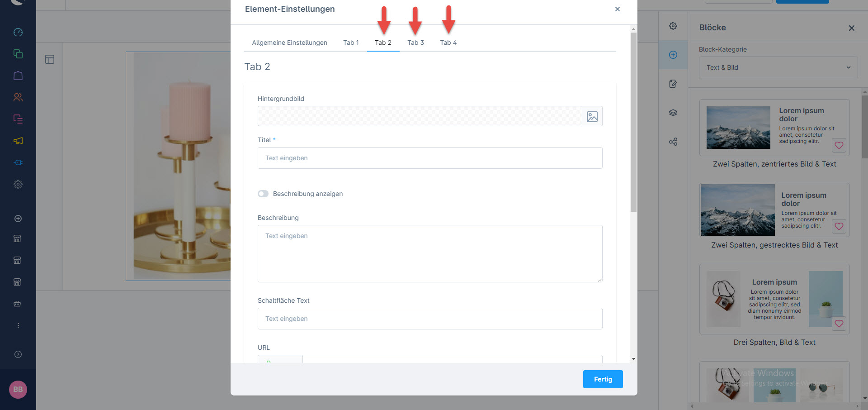Click the share nodes icon in the right panel
The image size is (868, 410).
(673, 142)
